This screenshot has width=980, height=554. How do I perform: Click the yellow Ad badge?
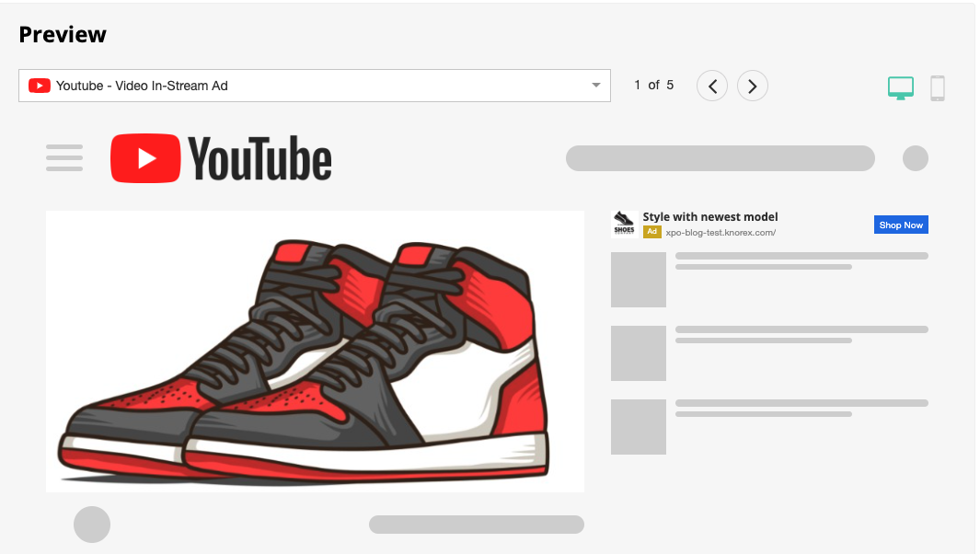pyautogui.click(x=651, y=232)
